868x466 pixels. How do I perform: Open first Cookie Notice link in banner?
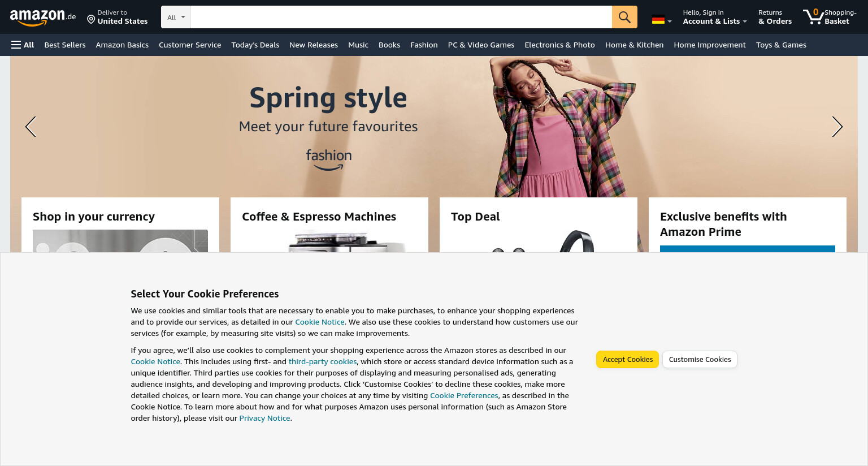pyautogui.click(x=320, y=322)
